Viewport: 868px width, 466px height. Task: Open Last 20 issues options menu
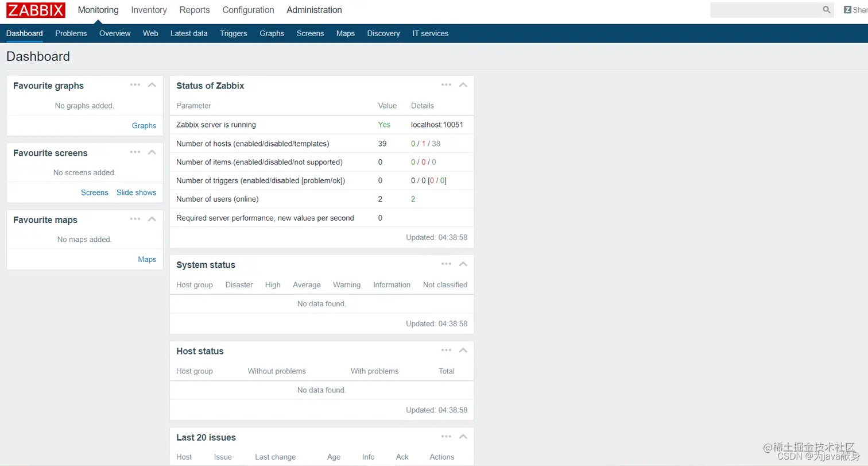[446, 436]
